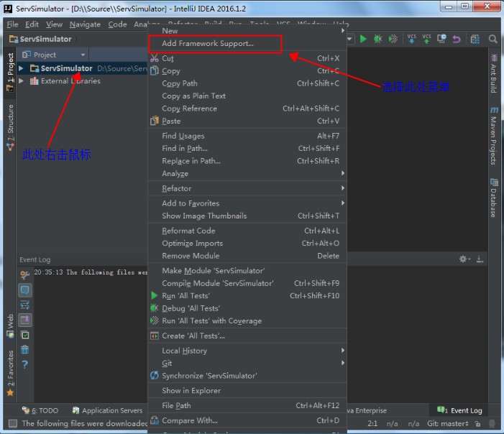The height and width of the screenshot is (434, 504).
Task: Open the 6: TODO tool window button
Action: click(x=40, y=410)
